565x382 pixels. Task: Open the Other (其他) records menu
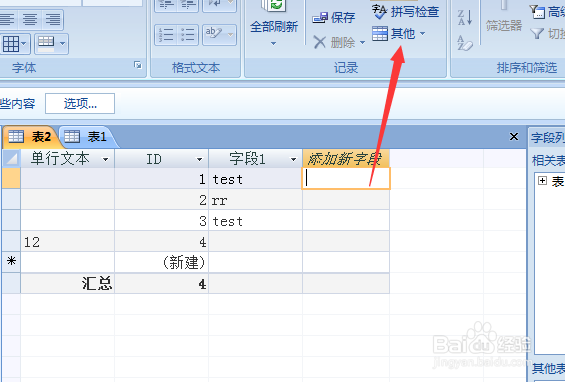click(399, 34)
